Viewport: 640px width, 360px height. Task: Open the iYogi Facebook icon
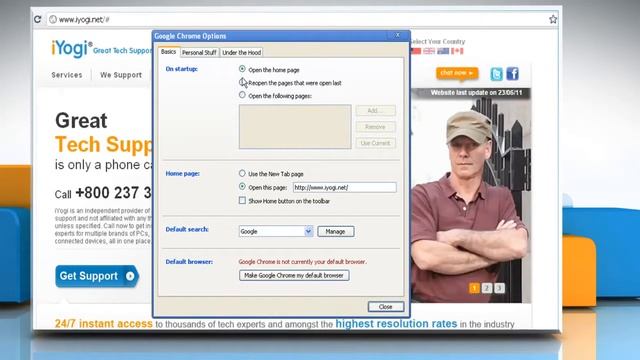[513, 74]
